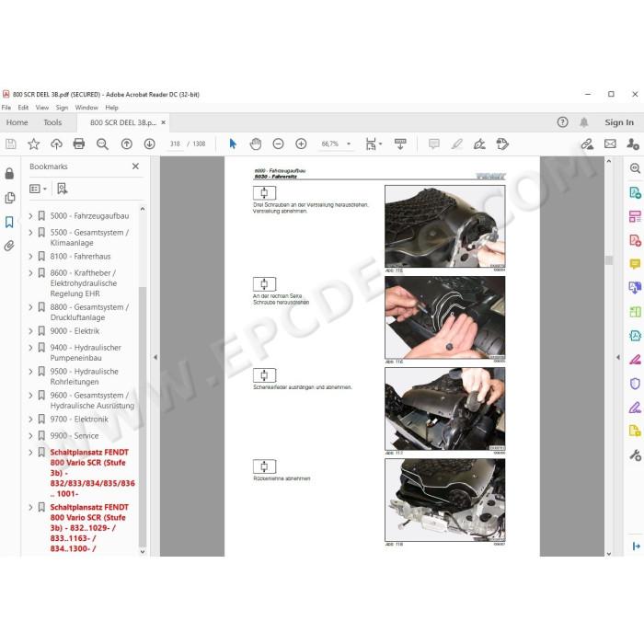Open the Attachments paperclip panel
The height and width of the screenshot is (644, 644).
click(x=9, y=246)
